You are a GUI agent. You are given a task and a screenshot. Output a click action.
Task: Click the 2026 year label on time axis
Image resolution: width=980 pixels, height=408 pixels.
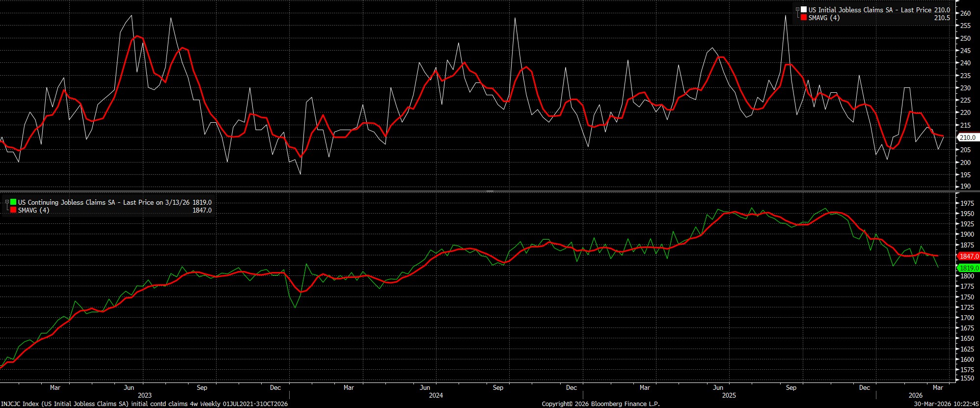click(x=915, y=395)
